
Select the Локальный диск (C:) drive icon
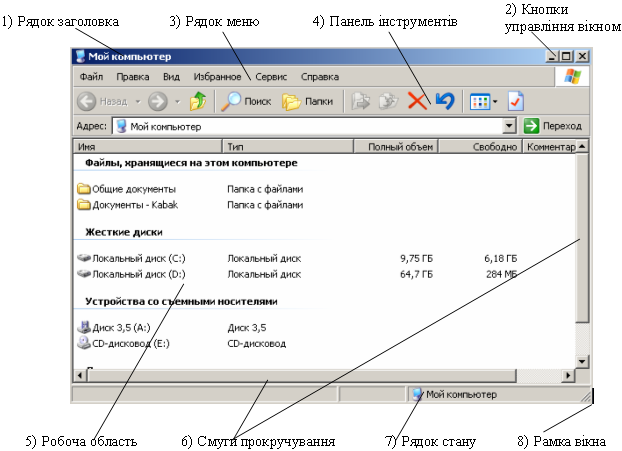pyautogui.click(x=84, y=258)
